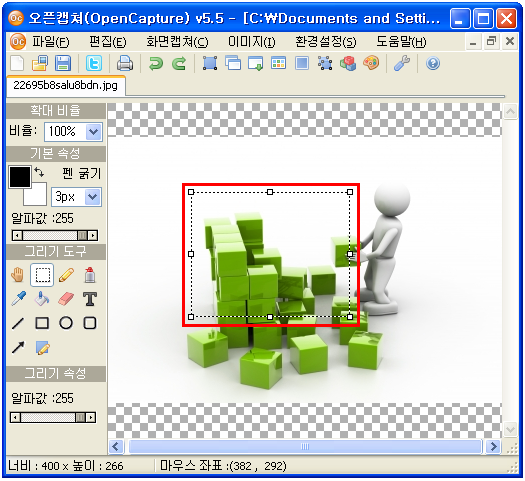525x481 pixels.
Task: Click the horizontal scrollbar right arrow
Action: coord(494,447)
